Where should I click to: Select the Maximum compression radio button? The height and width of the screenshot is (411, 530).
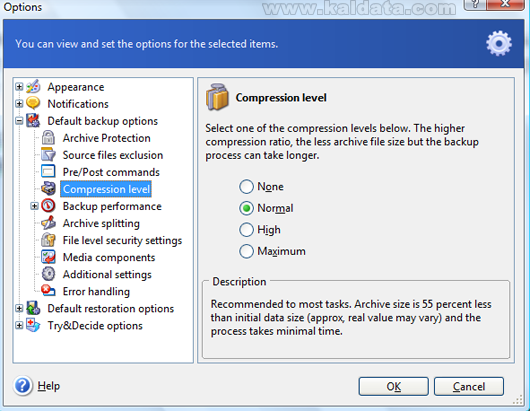[x=246, y=251]
